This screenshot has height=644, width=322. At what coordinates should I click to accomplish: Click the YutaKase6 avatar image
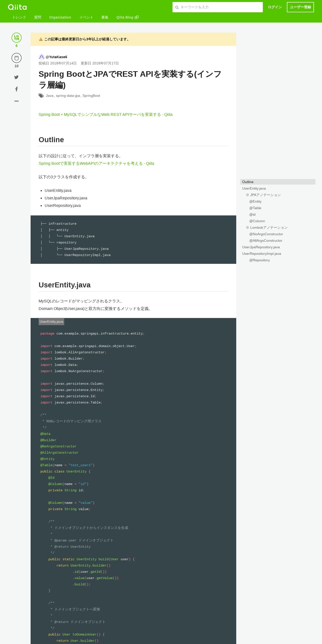click(x=41, y=57)
